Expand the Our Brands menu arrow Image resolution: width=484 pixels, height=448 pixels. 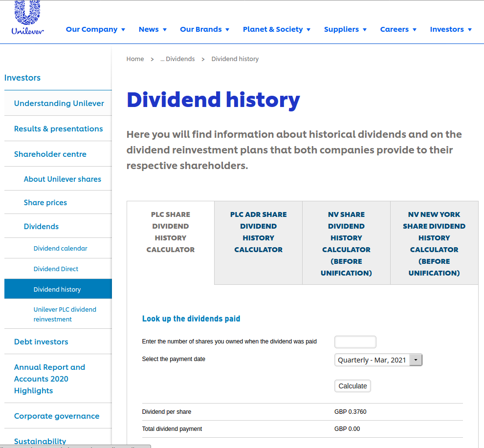click(227, 30)
